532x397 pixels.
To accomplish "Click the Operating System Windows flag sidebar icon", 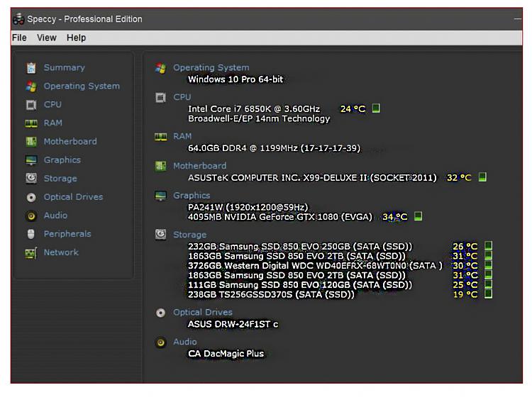I will tap(31, 86).
